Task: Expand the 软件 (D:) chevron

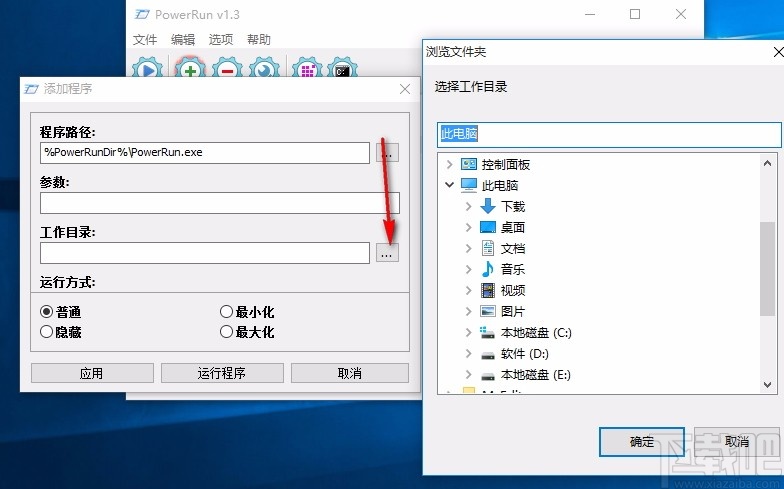Action: coord(468,353)
